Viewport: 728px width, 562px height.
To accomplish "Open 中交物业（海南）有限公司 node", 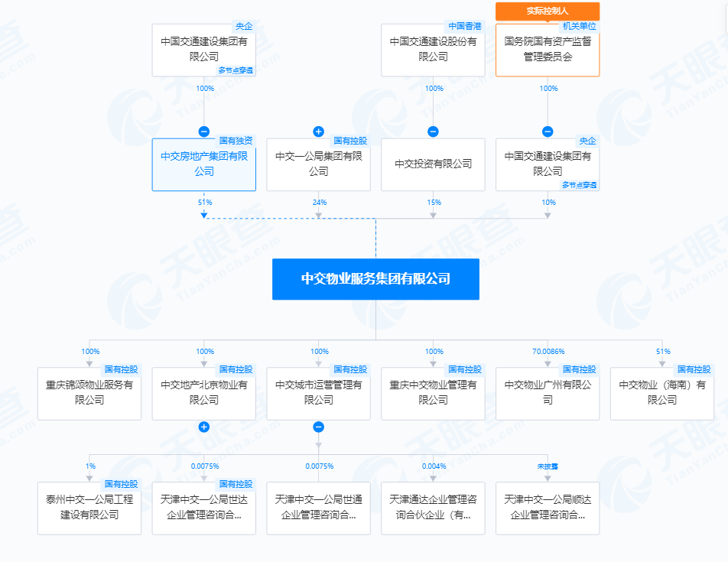I will click(662, 394).
